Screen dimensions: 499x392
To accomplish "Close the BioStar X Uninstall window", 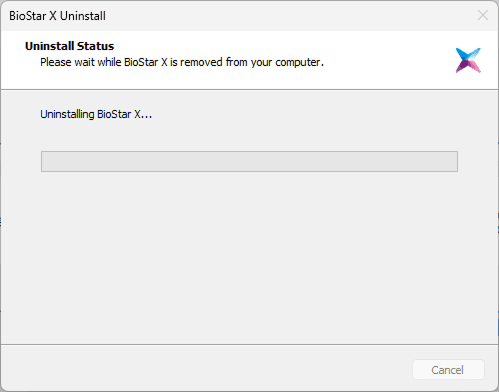I will (x=483, y=15).
